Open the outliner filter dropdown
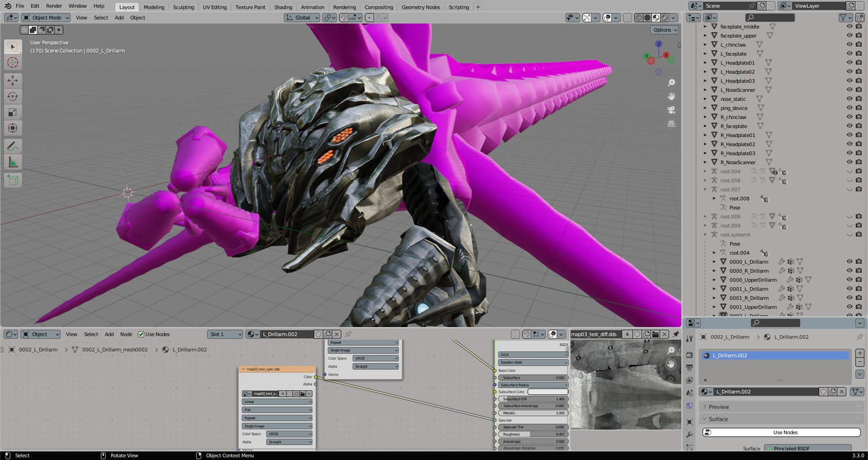Image resolution: width=868 pixels, height=460 pixels. coord(846,18)
